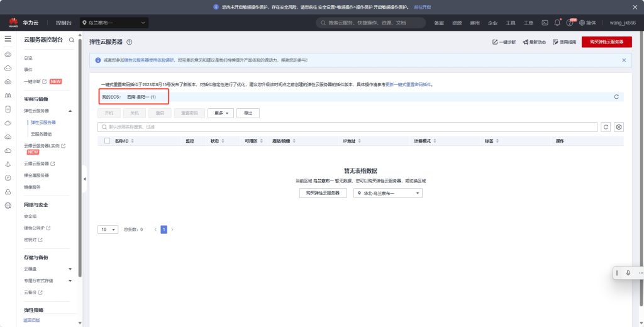The width and height of the screenshot is (644, 327).
Task: Open the 资源 top menu
Action: pos(457,23)
